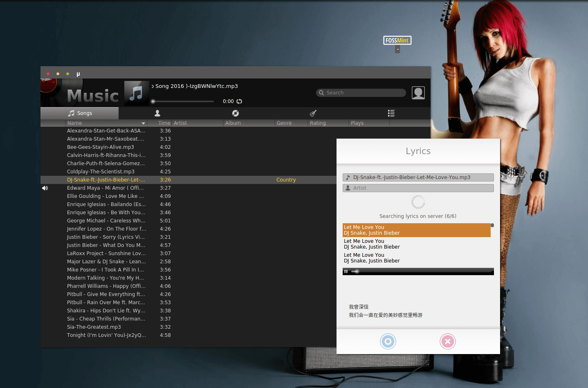
Task: Click the lyrics preview seek slider
Action: [x=422, y=271]
